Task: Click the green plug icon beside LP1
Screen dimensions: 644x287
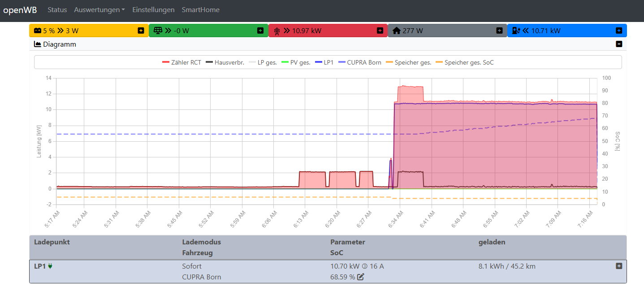Action: pyautogui.click(x=50, y=266)
